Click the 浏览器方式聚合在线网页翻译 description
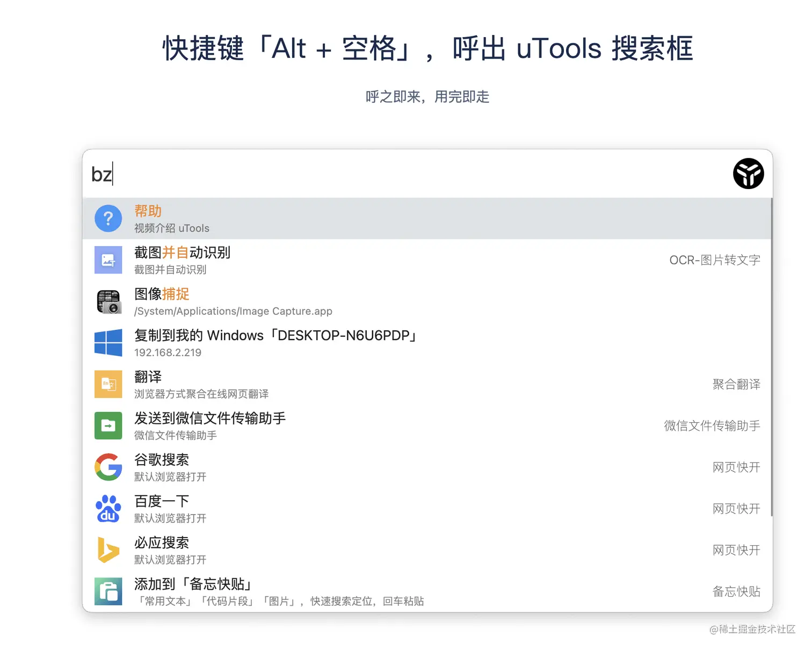812x651 pixels. (x=201, y=394)
